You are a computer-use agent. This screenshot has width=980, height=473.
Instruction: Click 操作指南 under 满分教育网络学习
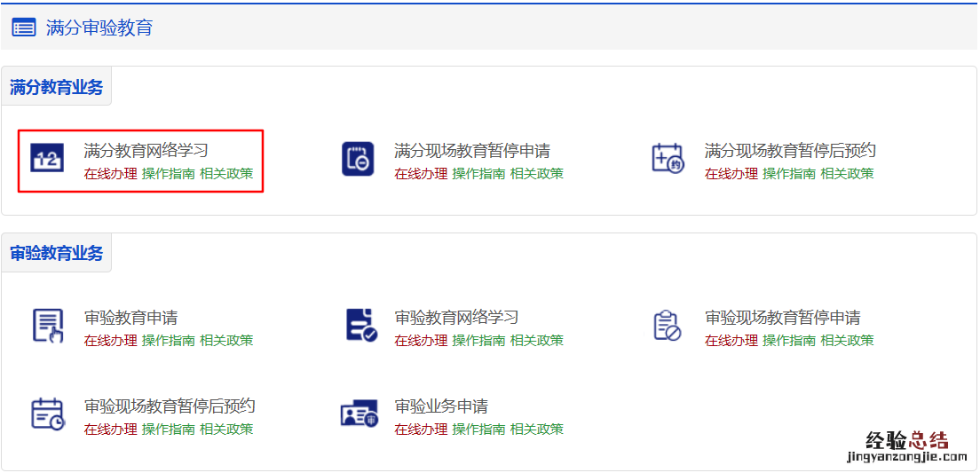click(168, 174)
